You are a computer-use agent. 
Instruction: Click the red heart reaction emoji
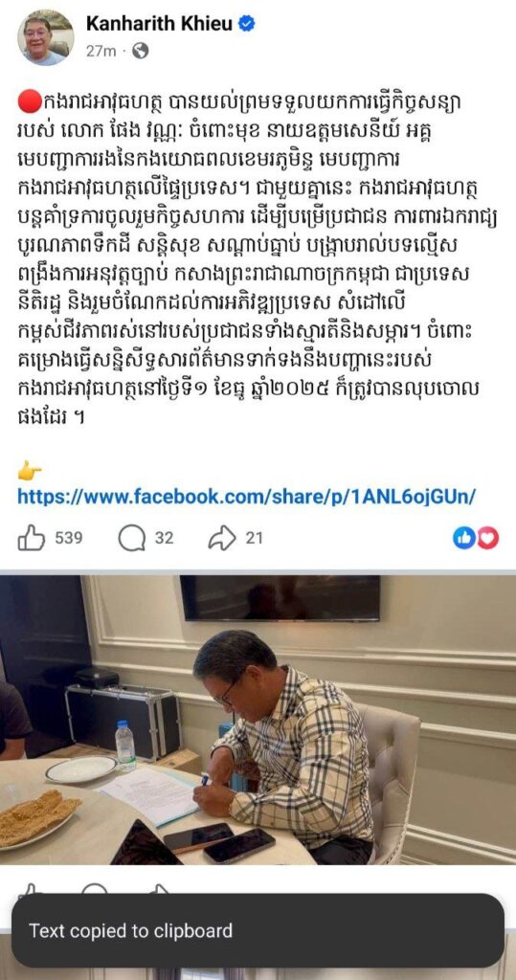pyautogui.click(x=488, y=538)
